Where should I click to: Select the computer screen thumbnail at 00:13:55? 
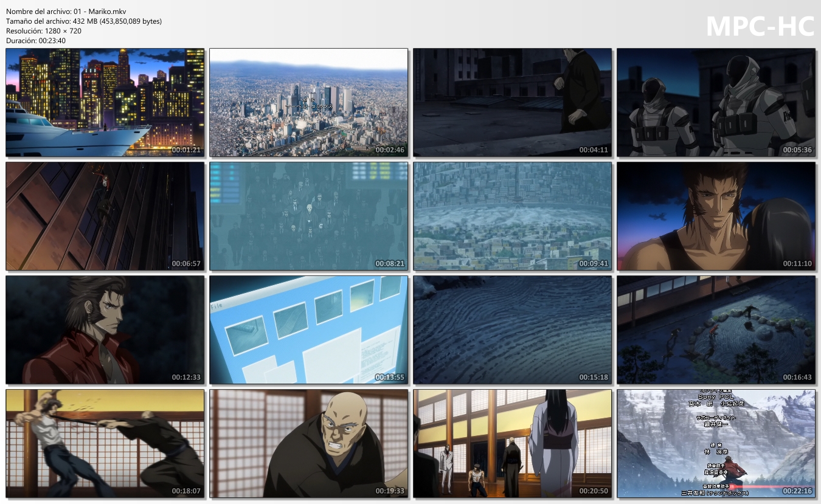[x=309, y=330]
